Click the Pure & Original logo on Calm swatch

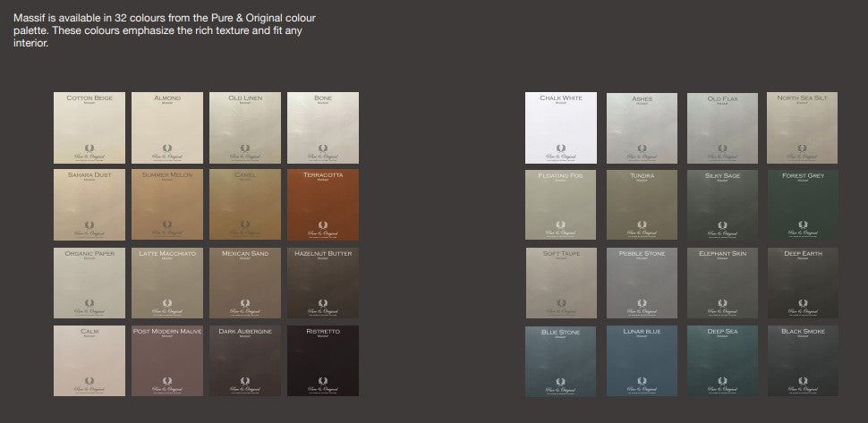(x=89, y=383)
